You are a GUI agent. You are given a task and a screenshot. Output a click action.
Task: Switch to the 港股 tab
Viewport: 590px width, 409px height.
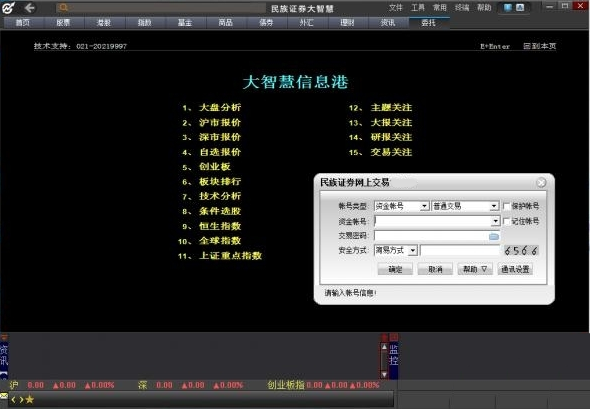[x=104, y=23]
